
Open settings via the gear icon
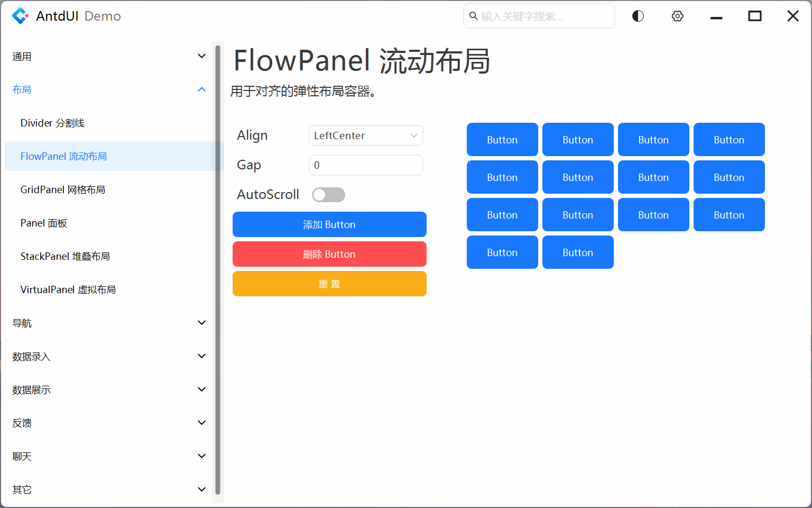(677, 16)
